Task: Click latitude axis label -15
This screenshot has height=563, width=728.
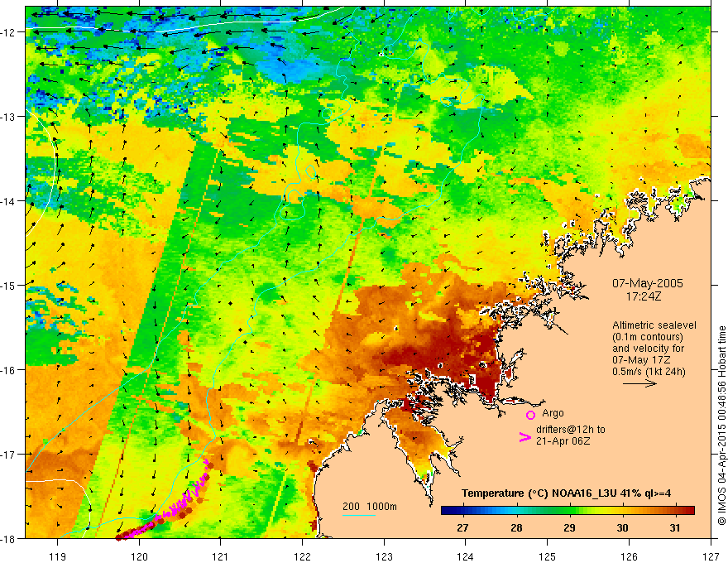Action: click(x=10, y=286)
